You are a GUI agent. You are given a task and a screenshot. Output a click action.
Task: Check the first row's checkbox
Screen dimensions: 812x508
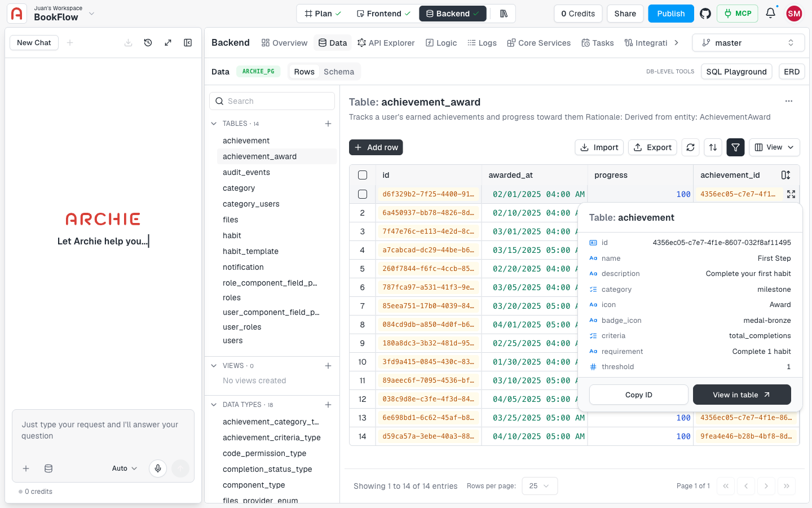click(x=363, y=194)
